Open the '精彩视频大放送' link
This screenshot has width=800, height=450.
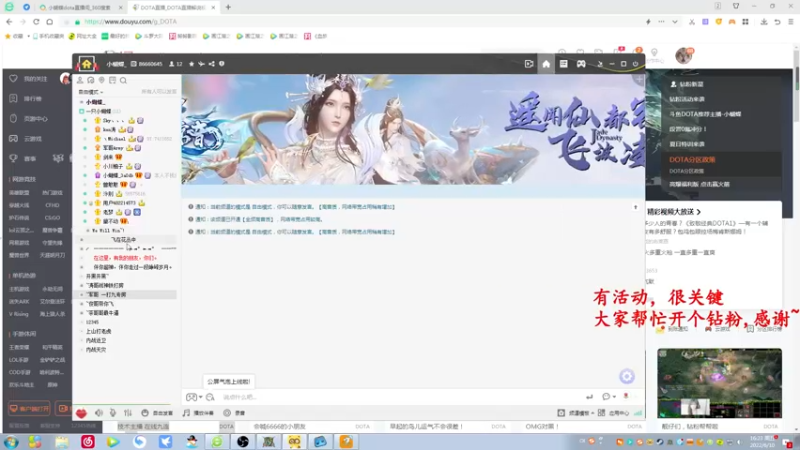point(674,212)
